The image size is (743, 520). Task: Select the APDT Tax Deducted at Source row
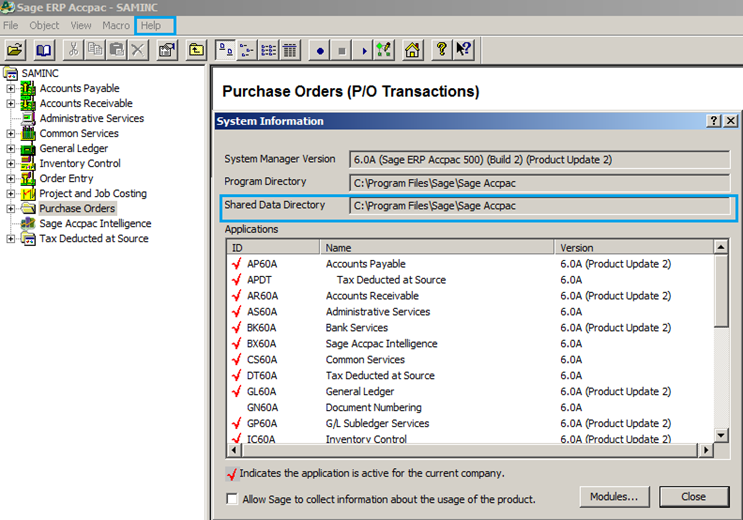click(471, 280)
